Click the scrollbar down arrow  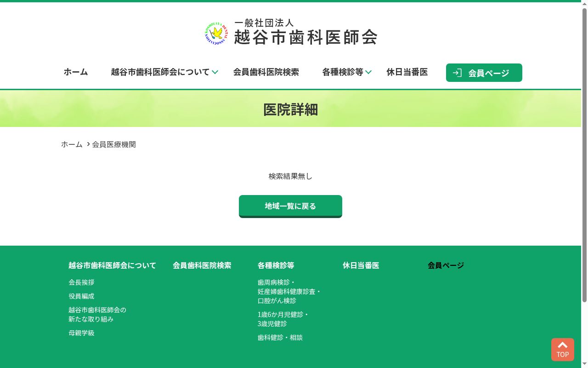[584, 364]
